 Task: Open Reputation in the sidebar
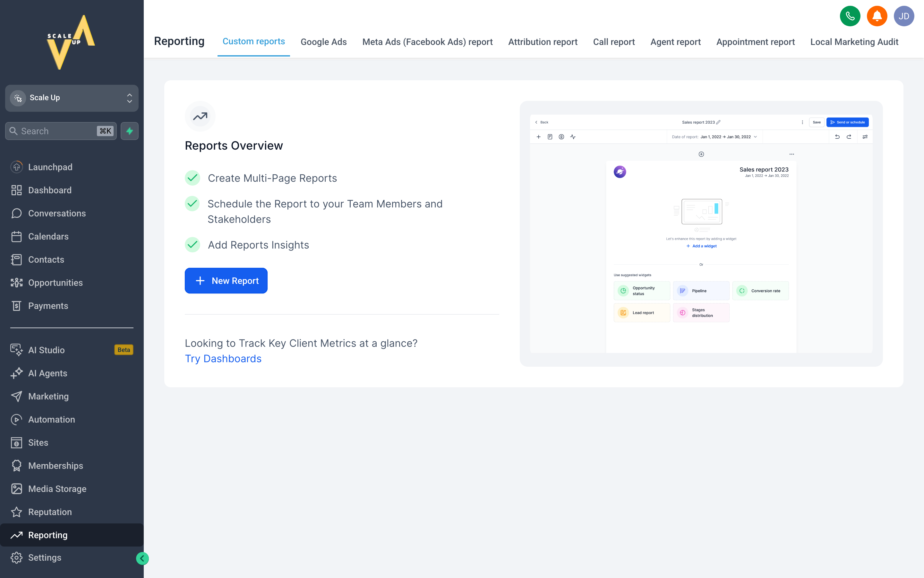[x=72, y=512]
